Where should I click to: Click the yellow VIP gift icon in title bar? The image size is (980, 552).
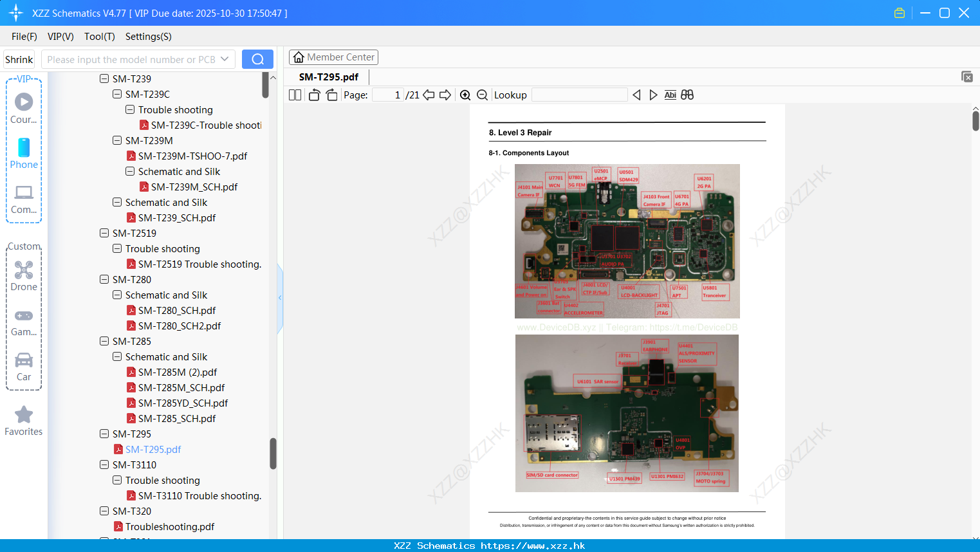(x=900, y=13)
